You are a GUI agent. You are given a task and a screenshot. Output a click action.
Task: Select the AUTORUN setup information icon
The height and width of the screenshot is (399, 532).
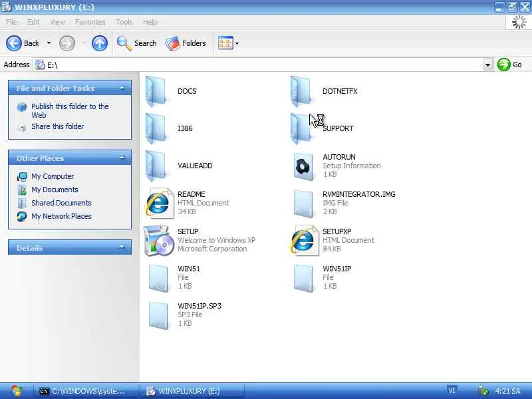(x=303, y=167)
